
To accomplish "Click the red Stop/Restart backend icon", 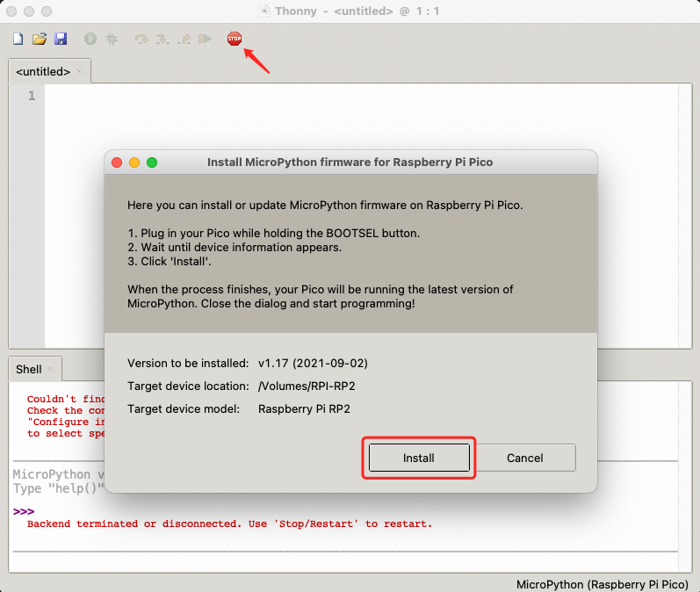I will coord(235,39).
